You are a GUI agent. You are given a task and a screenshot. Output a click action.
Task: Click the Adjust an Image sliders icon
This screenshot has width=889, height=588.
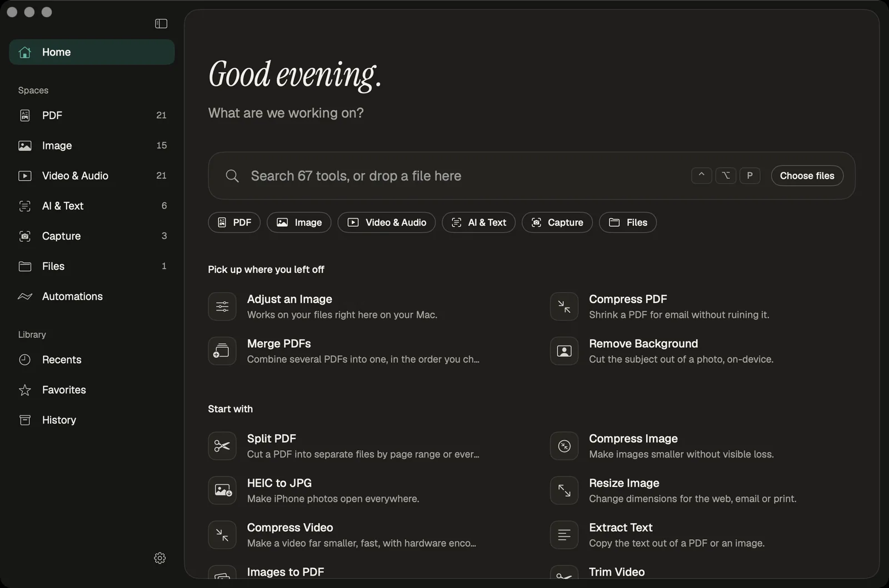(x=222, y=306)
